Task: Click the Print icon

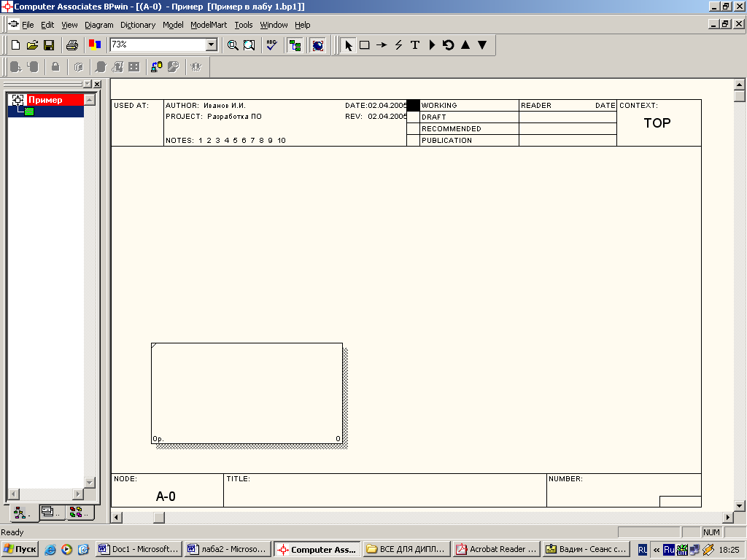Action: click(72, 45)
